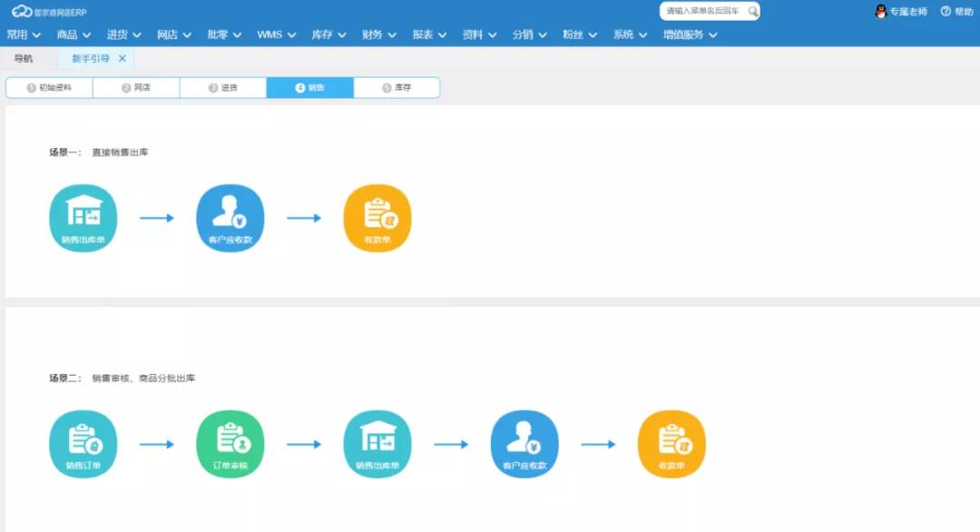Expand the 商品 dropdown menu
The height and width of the screenshot is (532, 980).
[73, 34]
